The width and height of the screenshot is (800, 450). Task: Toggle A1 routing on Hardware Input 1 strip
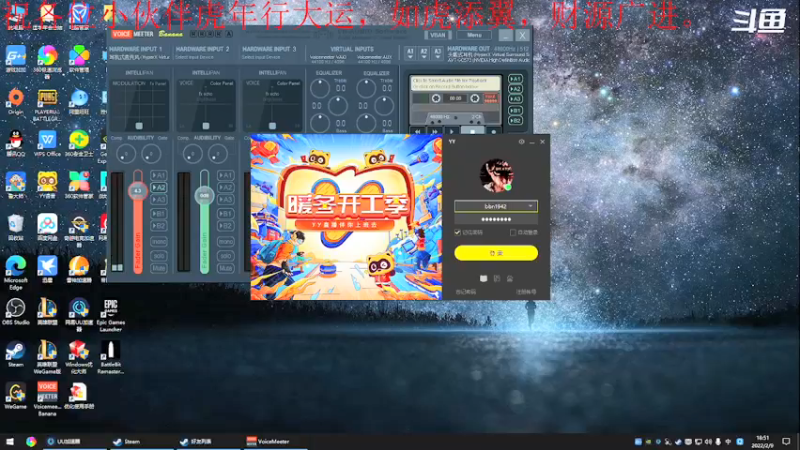tap(159, 175)
